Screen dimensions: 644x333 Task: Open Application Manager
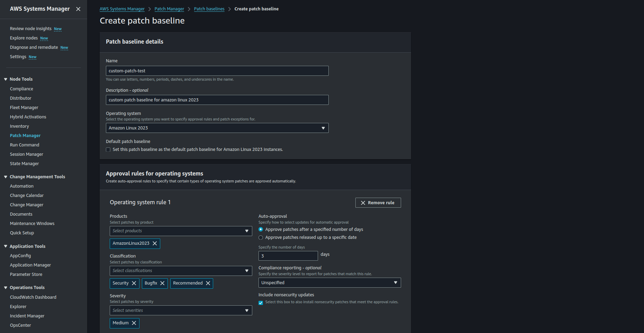pyautogui.click(x=30, y=265)
